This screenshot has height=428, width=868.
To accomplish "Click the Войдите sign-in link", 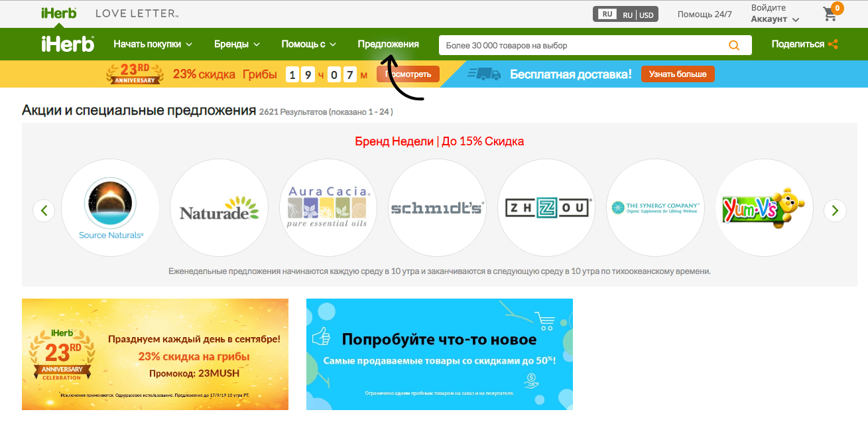I will (767, 8).
